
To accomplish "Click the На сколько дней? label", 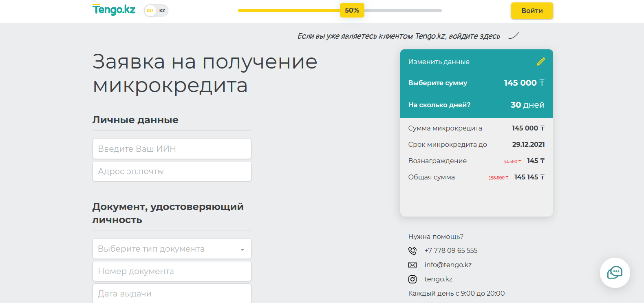I will pyautogui.click(x=439, y=105).
